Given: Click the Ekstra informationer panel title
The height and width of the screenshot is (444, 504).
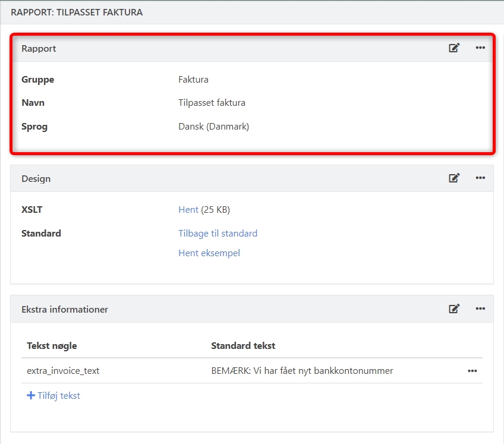Looking at the screenshot, I should click(x=65, y=309).
